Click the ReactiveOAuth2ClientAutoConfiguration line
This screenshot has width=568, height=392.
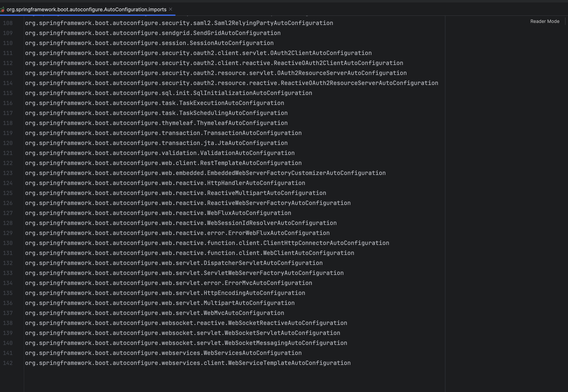[x=214, y=63]
